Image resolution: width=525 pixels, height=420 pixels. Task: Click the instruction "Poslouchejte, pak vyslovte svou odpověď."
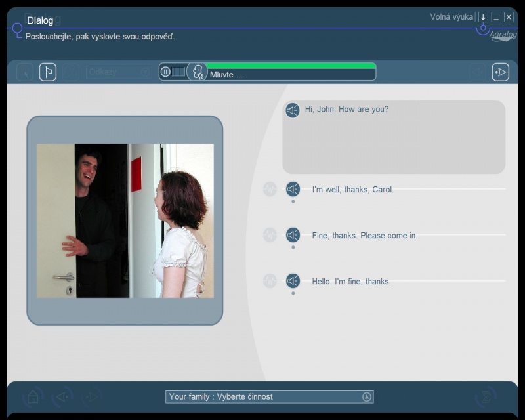pyautogui.click(x=100, y=37)
